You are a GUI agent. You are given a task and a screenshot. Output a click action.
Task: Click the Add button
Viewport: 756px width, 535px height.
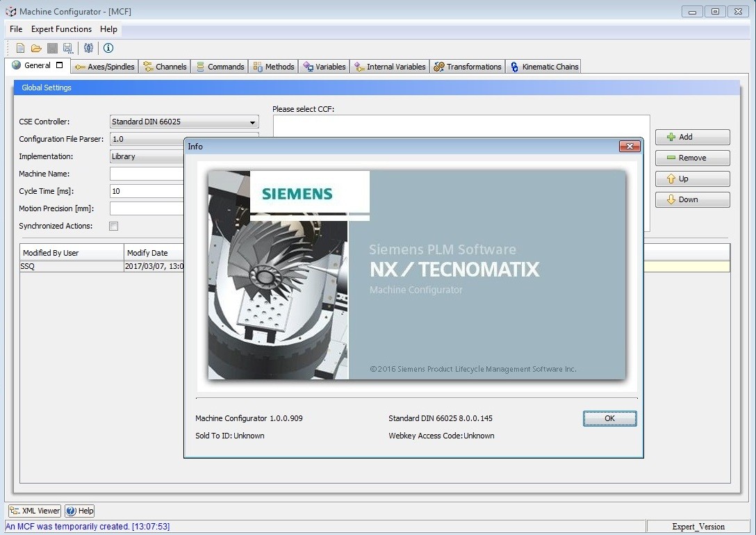pyautogui.click(x=692, y=137)
